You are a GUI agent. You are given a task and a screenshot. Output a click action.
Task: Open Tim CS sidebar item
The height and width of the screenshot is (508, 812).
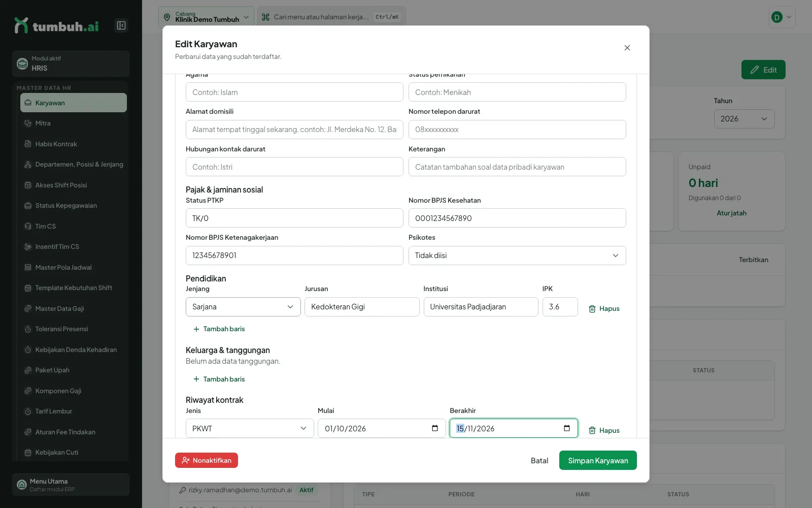click(74, 226)
